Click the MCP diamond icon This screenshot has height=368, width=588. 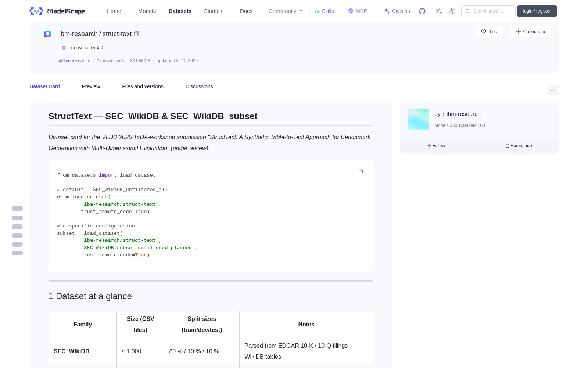coord(351,11)
